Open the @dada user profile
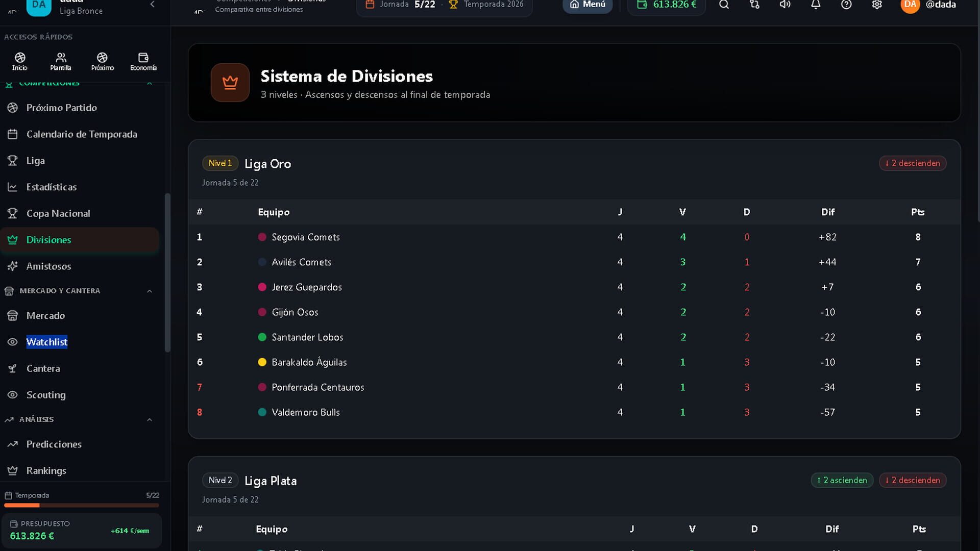980x551 pixels. (x=929, y=5)
